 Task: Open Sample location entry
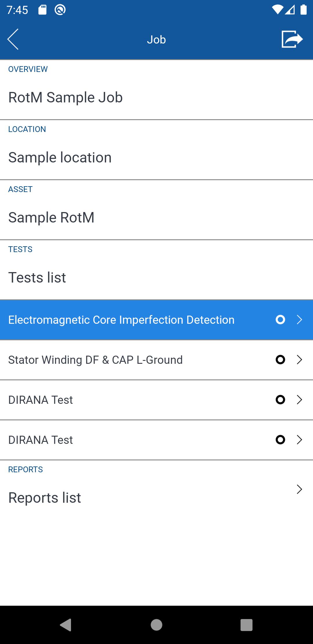pos(60,158)
